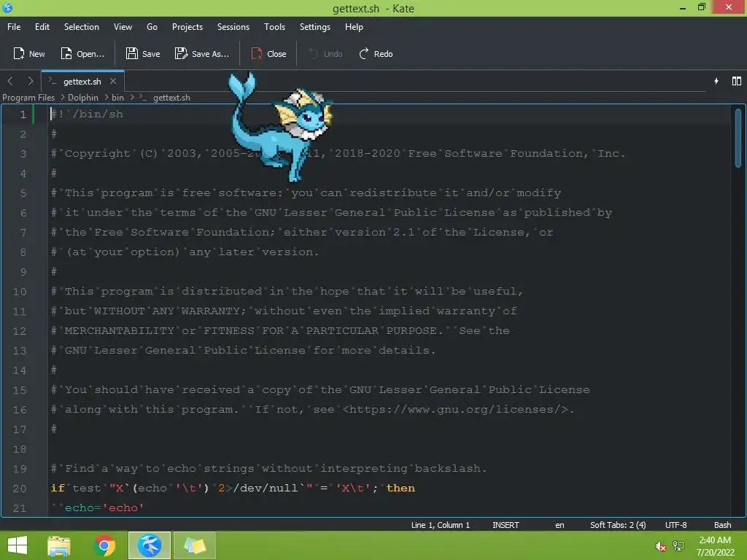This screenshot has width=747, height=560.
Task: Open Google Chrome from the taskbar
Action: [104, 545]
